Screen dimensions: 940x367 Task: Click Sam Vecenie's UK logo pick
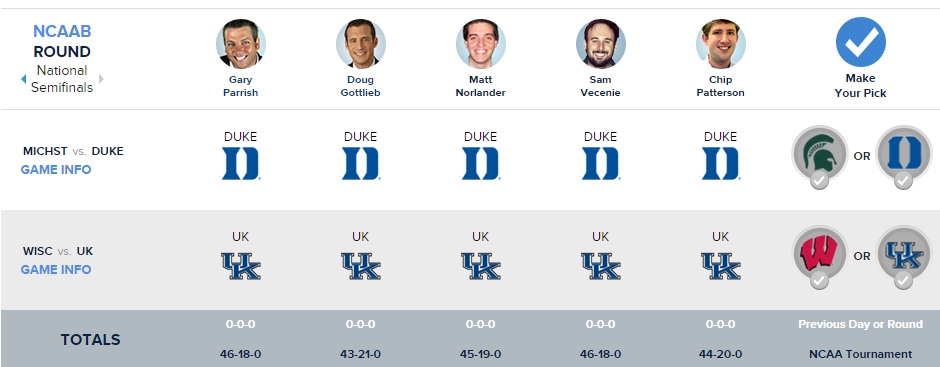(x=601, y=266)
